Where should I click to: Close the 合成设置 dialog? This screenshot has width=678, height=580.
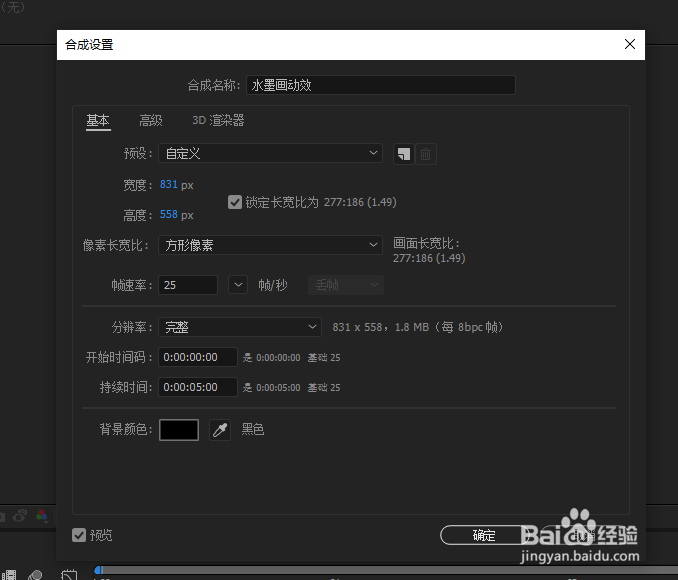tap(630, 44)
